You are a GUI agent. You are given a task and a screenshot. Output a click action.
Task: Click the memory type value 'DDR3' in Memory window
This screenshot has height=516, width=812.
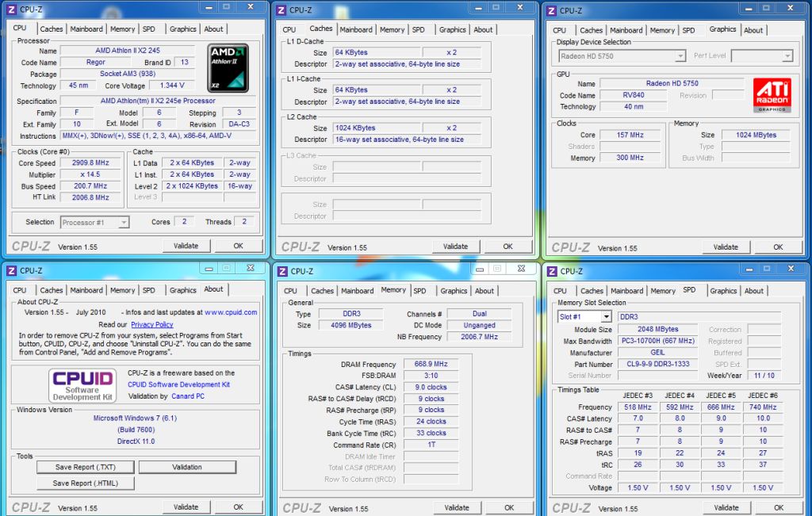351,314
